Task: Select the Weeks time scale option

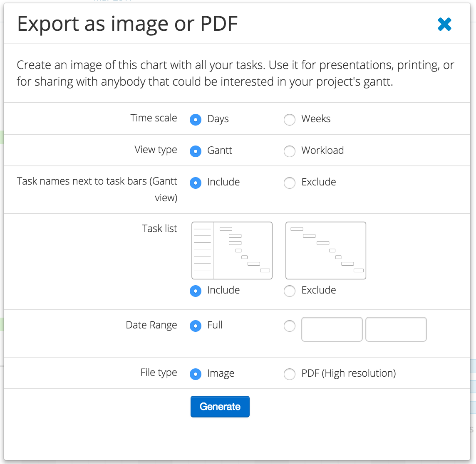Action: pos(289,119)
